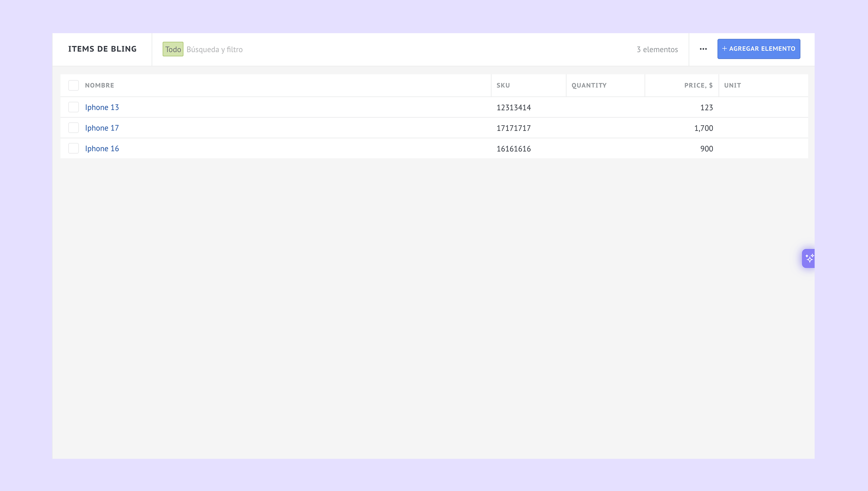Open the Iphone 17 item link

[x=101, y=128]
